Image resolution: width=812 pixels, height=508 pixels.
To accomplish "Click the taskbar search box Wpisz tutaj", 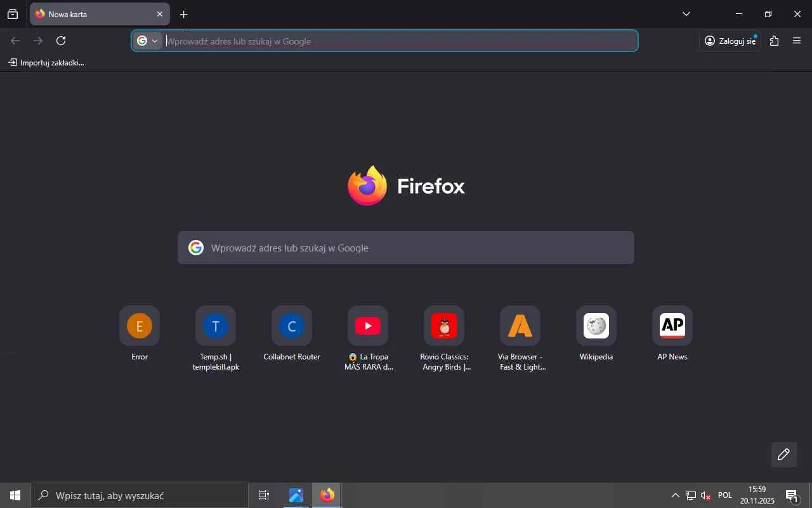I will (140, 495).
